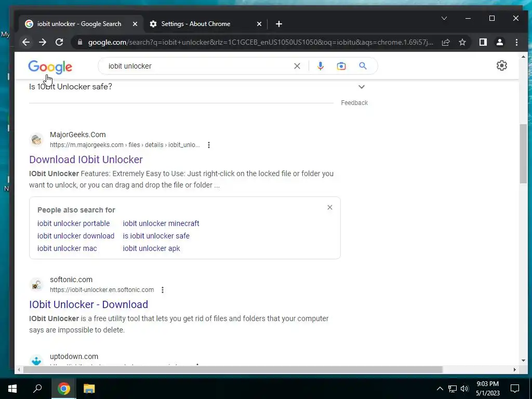The width and height of the screenshot is (532, 399).
Task: Search by image with the camera icon
Action: 341,66
